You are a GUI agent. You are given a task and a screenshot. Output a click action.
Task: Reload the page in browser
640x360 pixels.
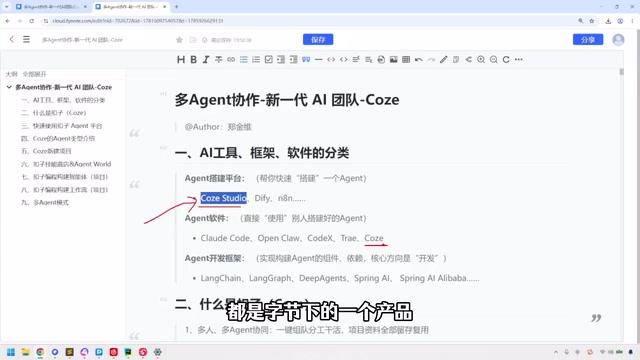31,21
